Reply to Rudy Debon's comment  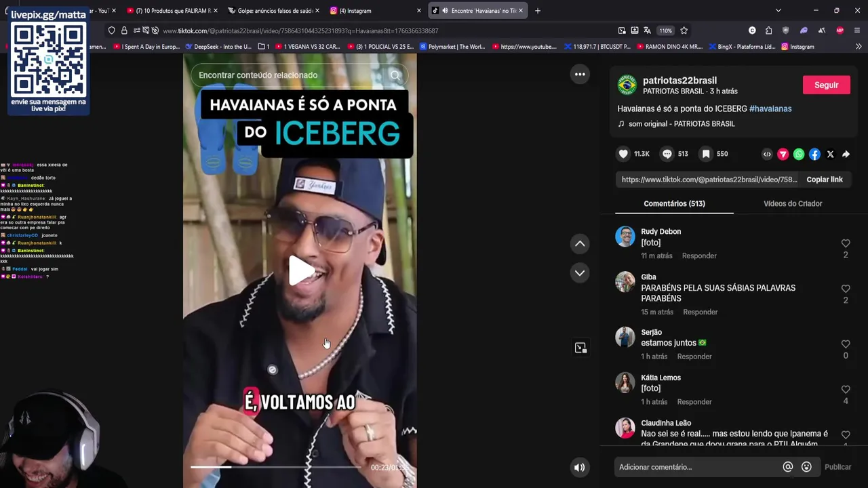pyautogui.click(x=699, y=256)
